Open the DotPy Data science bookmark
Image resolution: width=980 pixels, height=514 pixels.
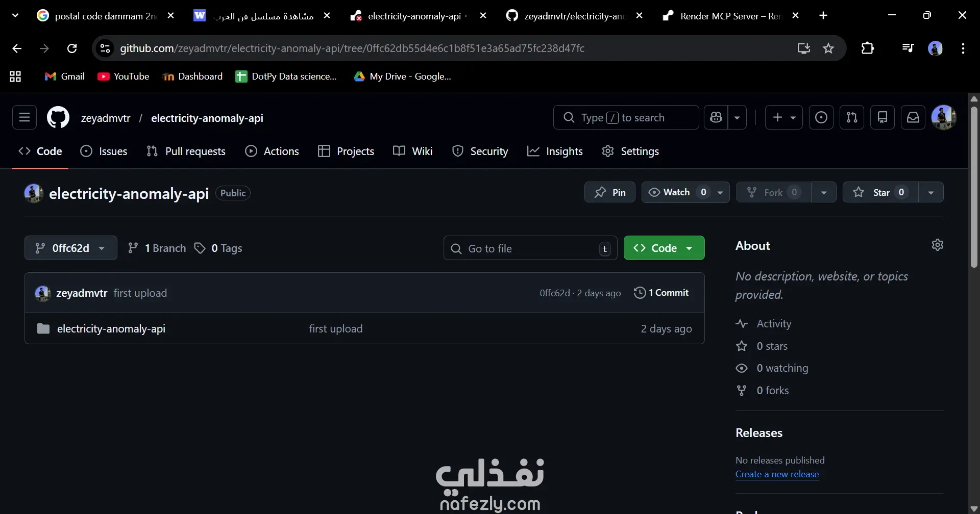click(x=286, y=76)
